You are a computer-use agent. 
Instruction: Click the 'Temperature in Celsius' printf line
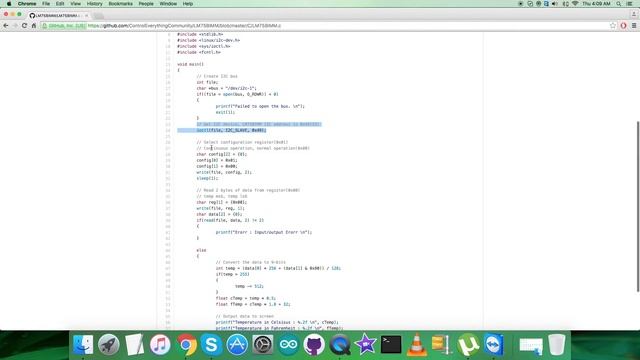[277, 322]
